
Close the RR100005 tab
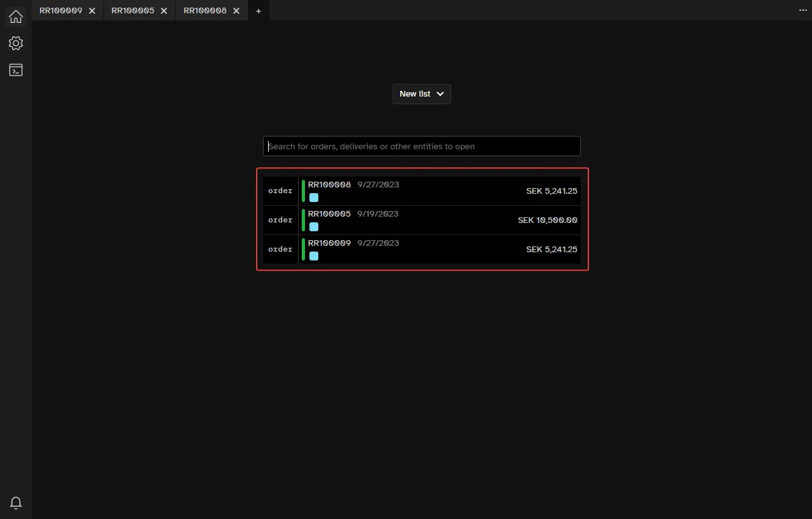click(164, 10)
